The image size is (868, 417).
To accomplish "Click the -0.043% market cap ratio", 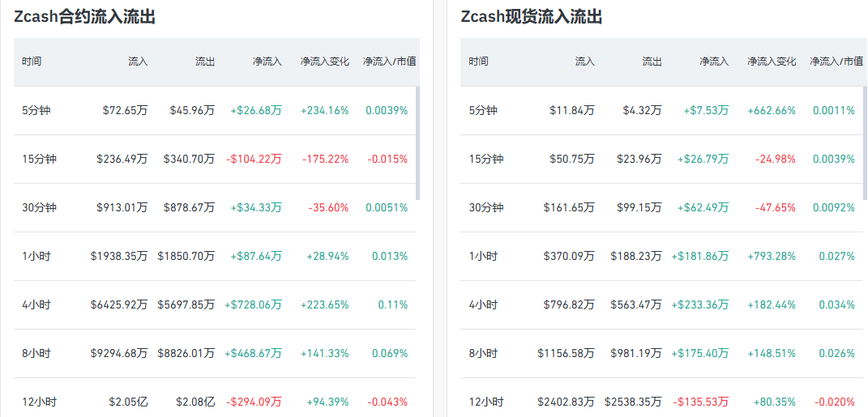I will (387, 402).
